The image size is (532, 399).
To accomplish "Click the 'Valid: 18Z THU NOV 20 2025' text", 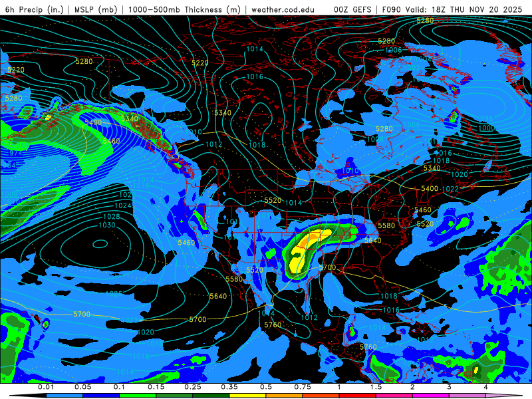I will coord(463,9).
